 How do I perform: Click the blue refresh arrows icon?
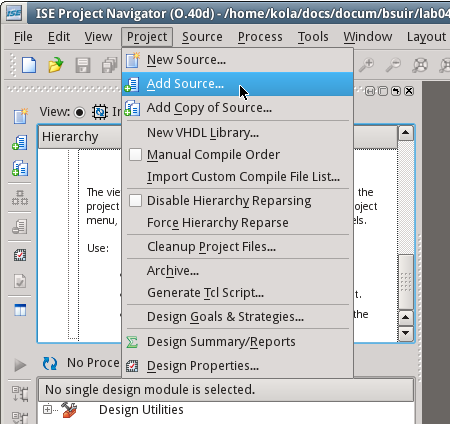pyautogui.click(x=50, y=363)
